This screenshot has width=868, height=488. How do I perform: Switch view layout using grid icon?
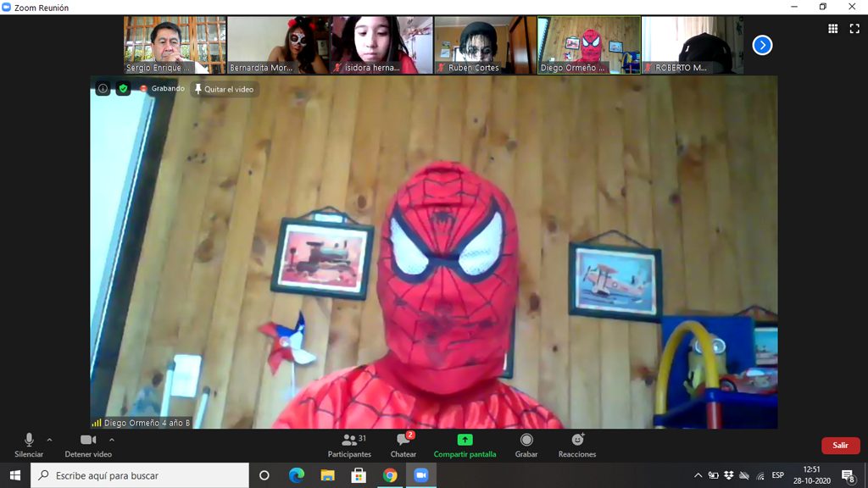tap(832, 28)
